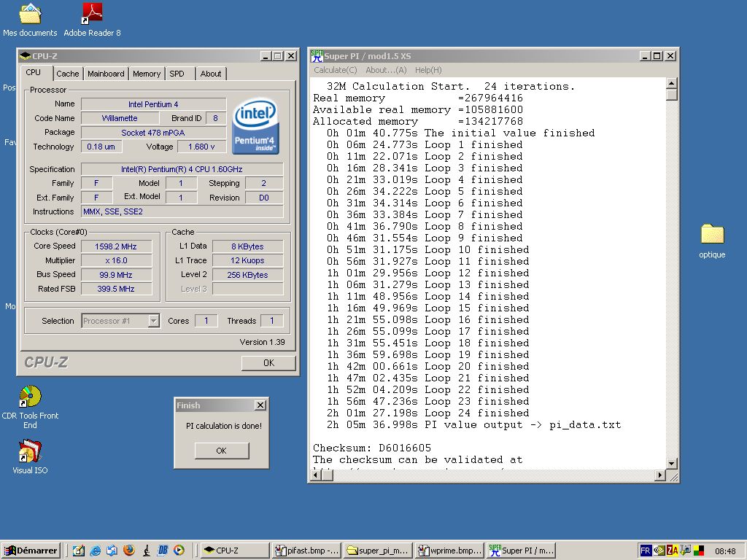Image resolution: width=747 pixels, height=560 pixels.
Task: Click OK in the Finish dialog
Action: (222, 451)
